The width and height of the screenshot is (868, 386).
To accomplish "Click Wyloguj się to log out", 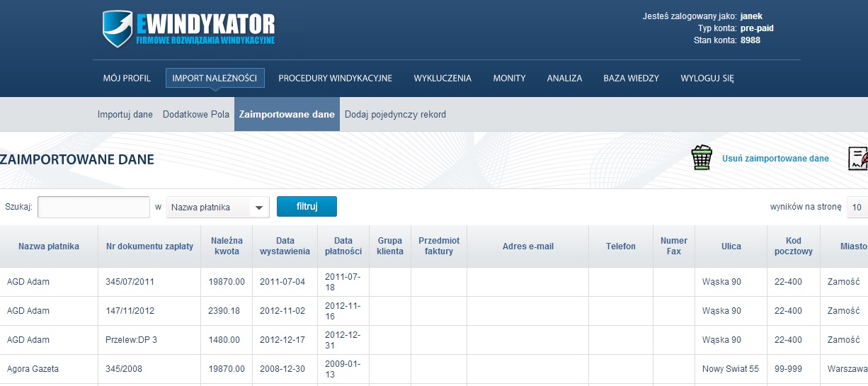I will pyautogui.click(x=707, y=79).
